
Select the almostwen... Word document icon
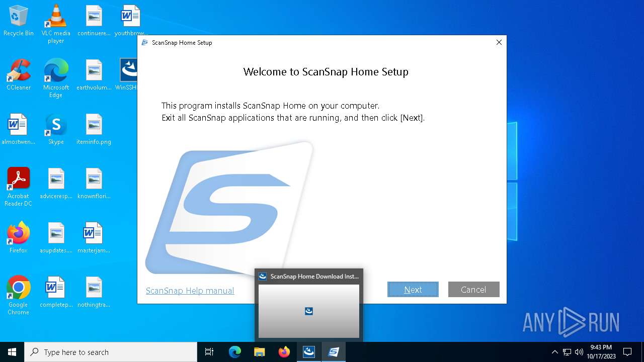[19, 130]
